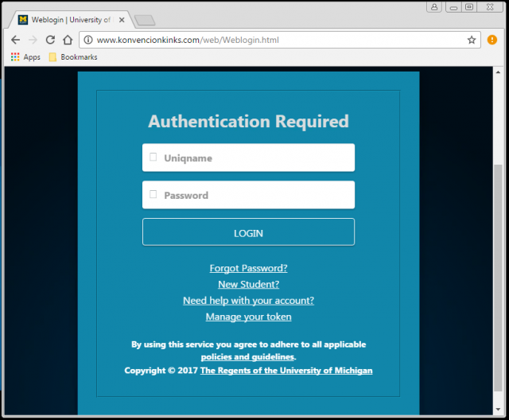Open the Forgot Password? link
The height and width of the screenshot is (420, 509).
coord(248,268)
